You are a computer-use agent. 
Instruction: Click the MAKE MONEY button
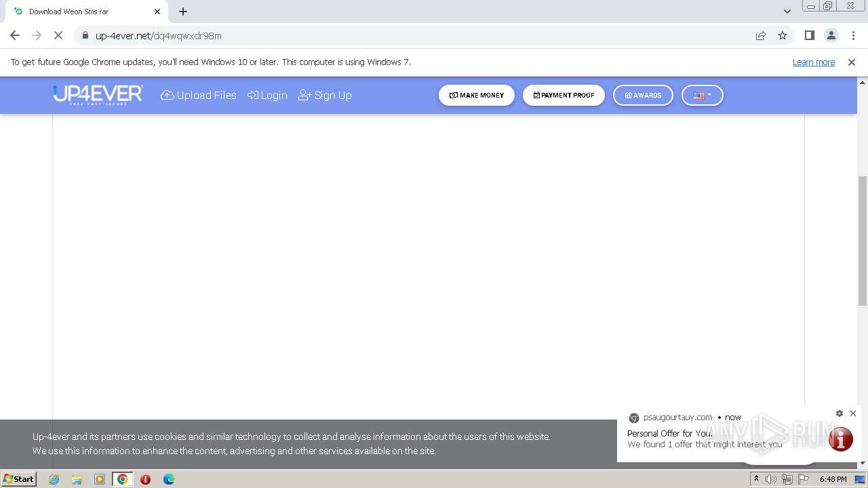click(x=477, y=95)
